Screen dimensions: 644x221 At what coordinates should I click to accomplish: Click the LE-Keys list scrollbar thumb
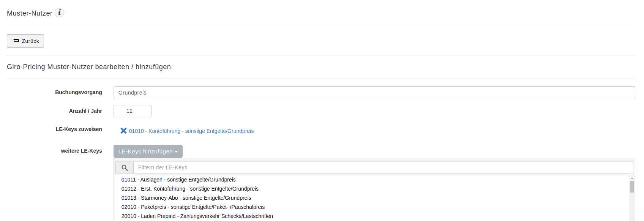click(x=632, y=187)
